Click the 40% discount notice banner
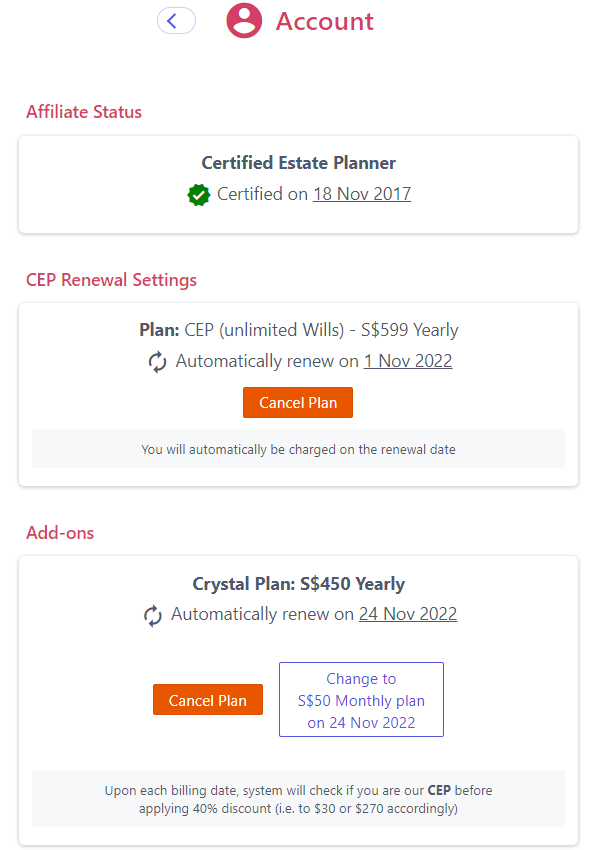The height and width of the screenshot is (850, 601). pos(299,798)
